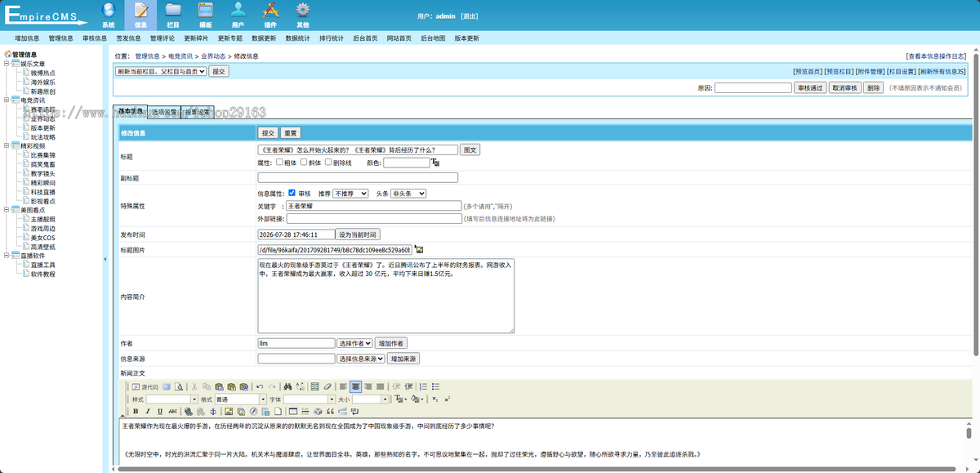
Task: Collapse the 美图看点 tree node
Action: click(x=7, y=210)
